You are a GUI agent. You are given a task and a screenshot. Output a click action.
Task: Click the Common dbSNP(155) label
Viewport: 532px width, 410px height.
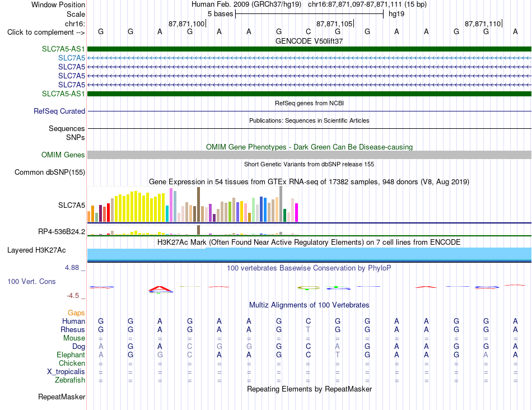pos(50,172)
